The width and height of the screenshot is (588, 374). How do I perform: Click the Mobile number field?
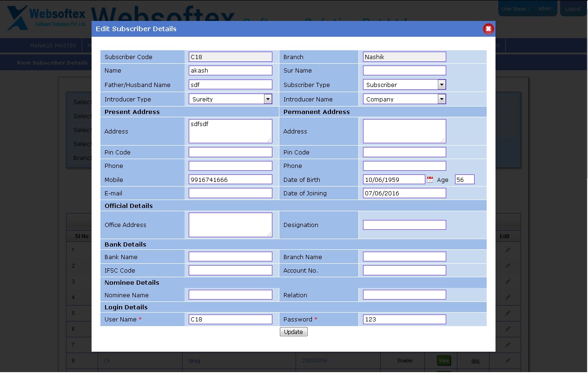pos(231,180)
